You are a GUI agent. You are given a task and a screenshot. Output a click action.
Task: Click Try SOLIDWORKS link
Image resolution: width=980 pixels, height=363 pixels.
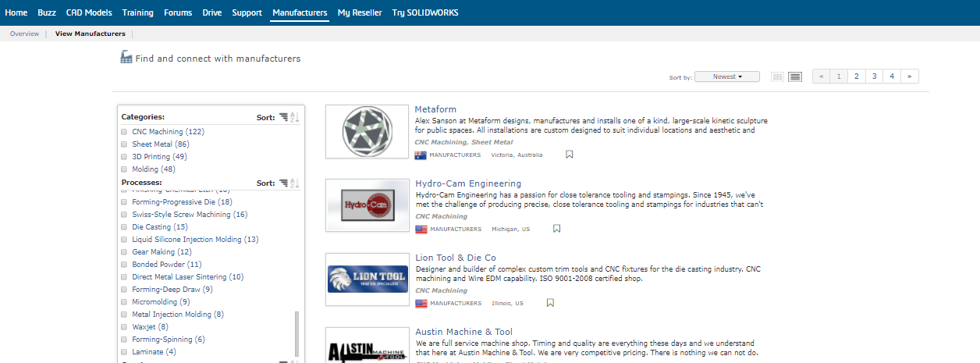tap(425, 12)
